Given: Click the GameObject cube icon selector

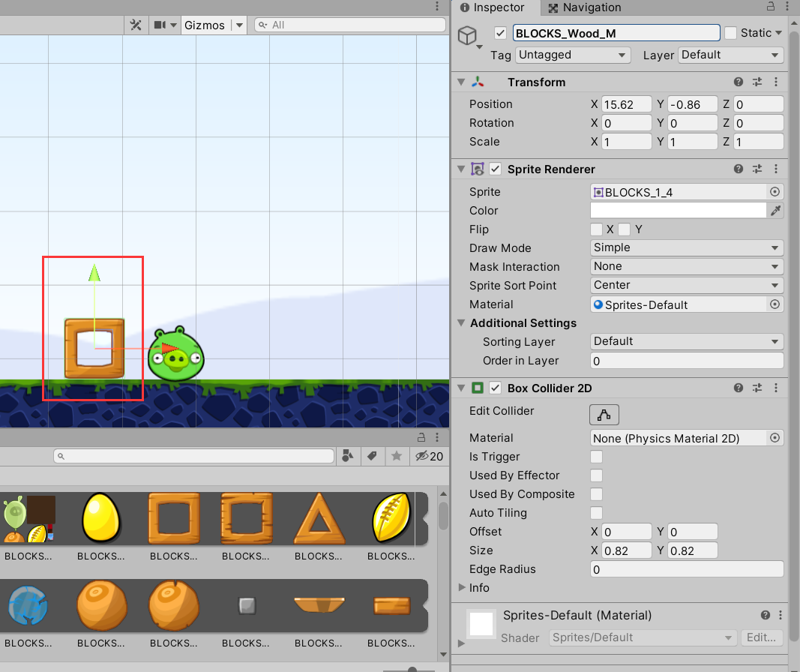Looking at the screenshot, I should coord(469,37).
